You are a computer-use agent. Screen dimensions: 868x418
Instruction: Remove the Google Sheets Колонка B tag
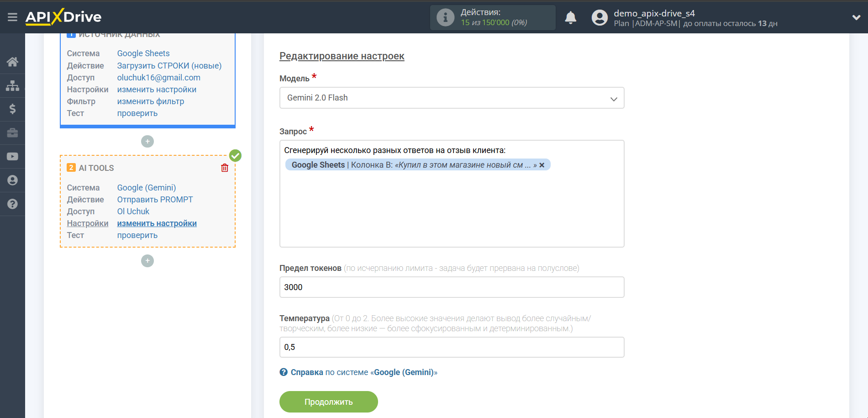coord(542,165)
